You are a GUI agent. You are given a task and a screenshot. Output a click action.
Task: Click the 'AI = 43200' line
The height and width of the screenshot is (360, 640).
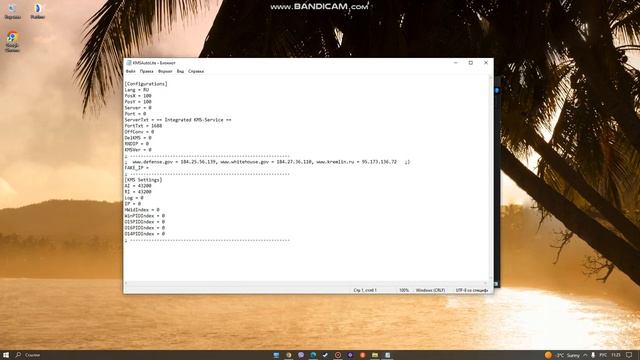[138, 186]
